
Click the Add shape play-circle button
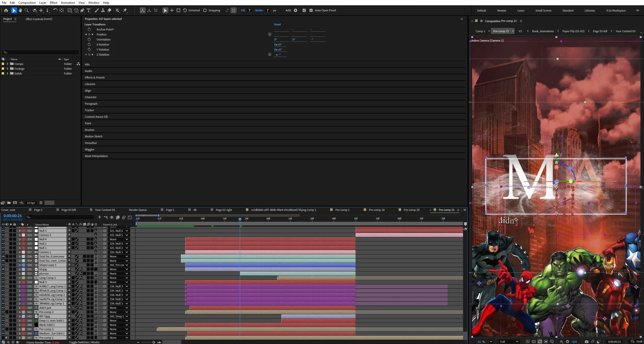point(295,10)
